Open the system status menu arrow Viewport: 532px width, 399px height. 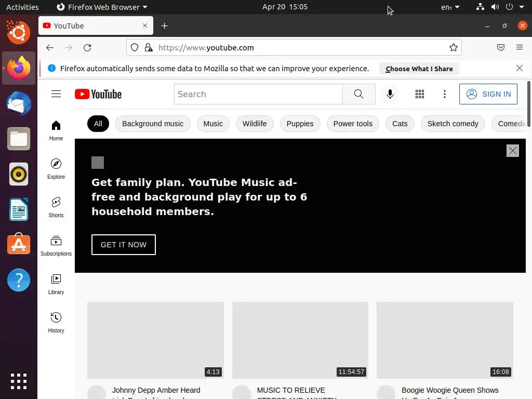522,7
